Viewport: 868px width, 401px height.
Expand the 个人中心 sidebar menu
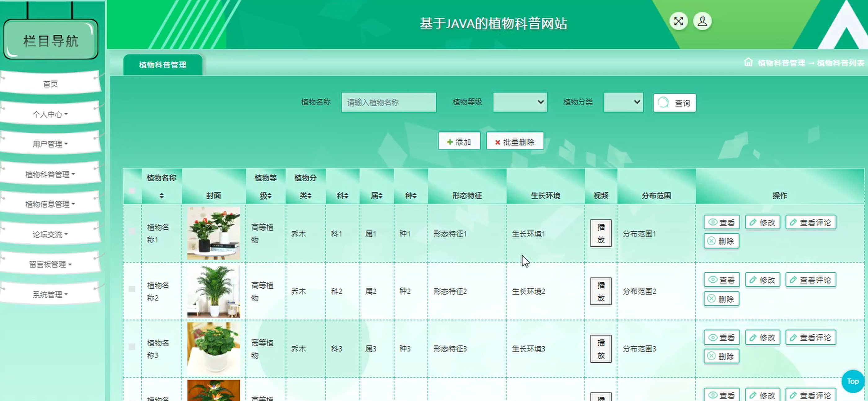point(50,114)
